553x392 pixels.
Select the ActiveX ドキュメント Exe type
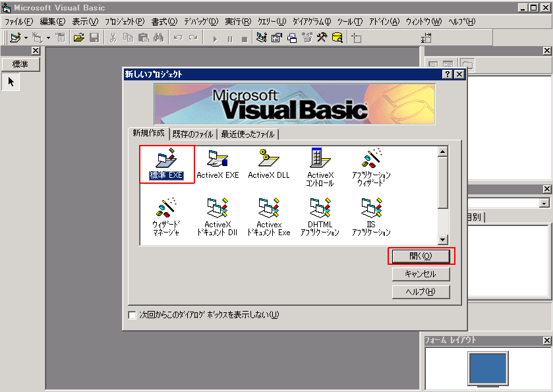(269, 210)
